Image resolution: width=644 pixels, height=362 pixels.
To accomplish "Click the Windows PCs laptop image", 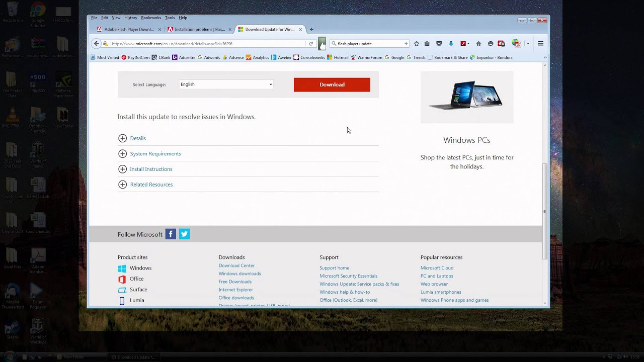I will (x=467, y=97).
